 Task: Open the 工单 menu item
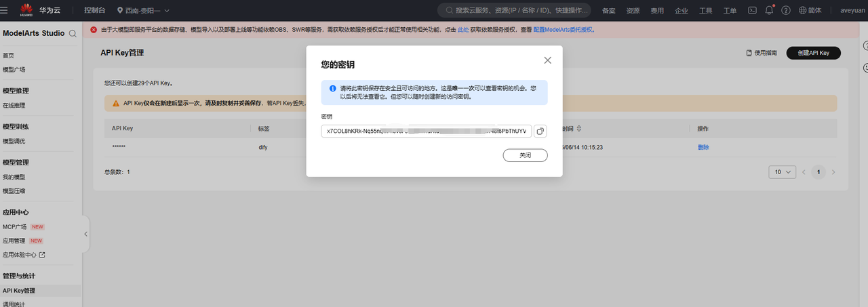[x=730, y=11]
